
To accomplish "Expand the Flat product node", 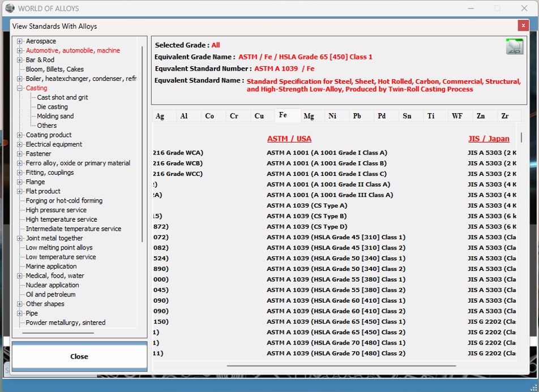I will [20, 191].
